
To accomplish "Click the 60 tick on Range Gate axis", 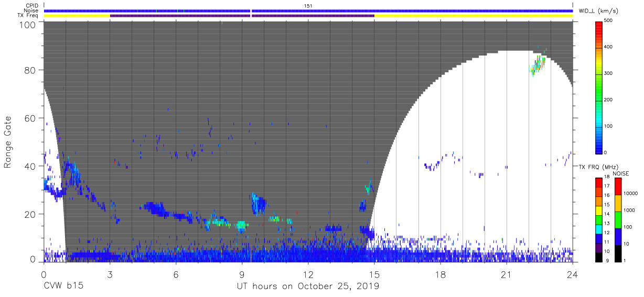I will point(30,118).
